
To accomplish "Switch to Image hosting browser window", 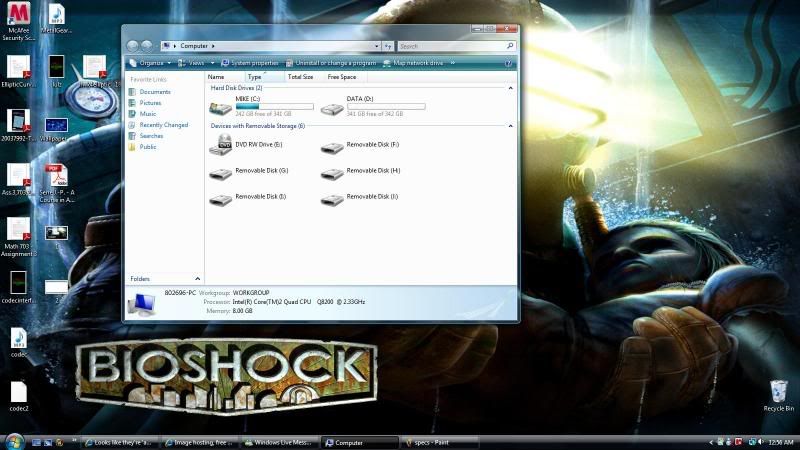I will [x=201, y=442].
